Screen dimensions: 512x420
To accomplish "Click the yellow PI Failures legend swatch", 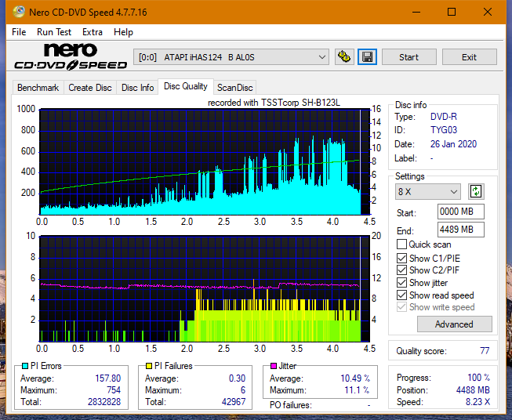I will pyautogui.click(x=149, y=366).
